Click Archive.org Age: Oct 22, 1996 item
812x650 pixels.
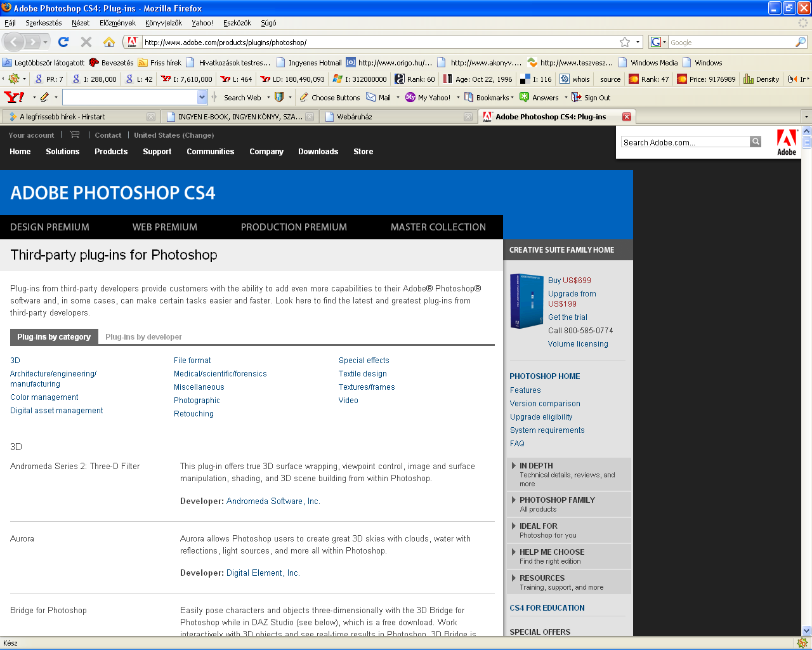(x=478, y=79)
